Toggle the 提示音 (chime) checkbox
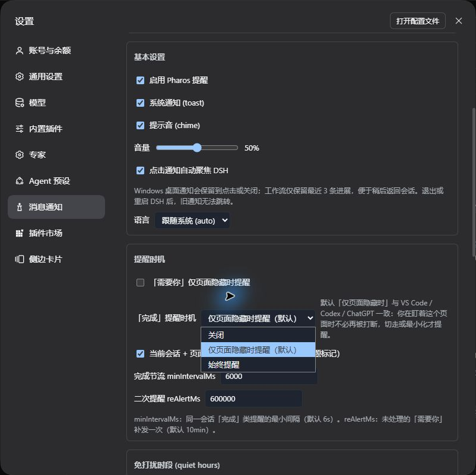 (x=140, y=125)
